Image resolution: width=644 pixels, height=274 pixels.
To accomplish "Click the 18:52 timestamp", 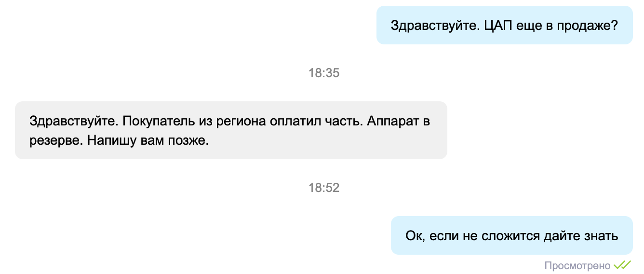I will point(324,188).
